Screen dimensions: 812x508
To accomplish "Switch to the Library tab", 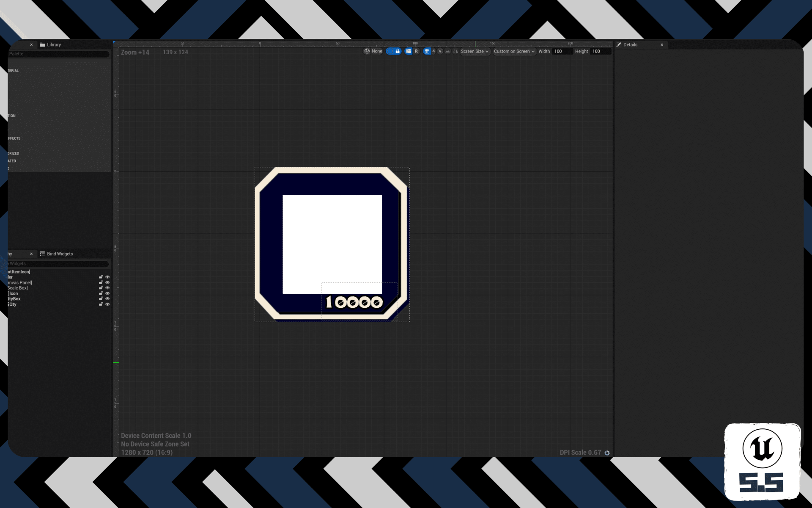I will [x=50, y=44].
